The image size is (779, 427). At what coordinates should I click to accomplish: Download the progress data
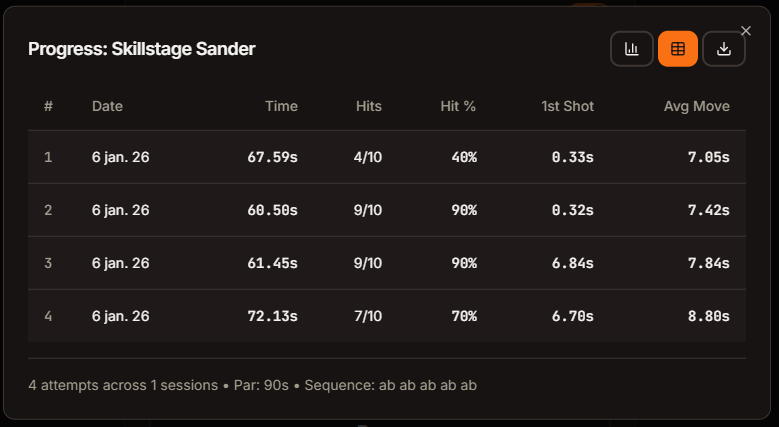pyautogui.click(x=724, y=49)
